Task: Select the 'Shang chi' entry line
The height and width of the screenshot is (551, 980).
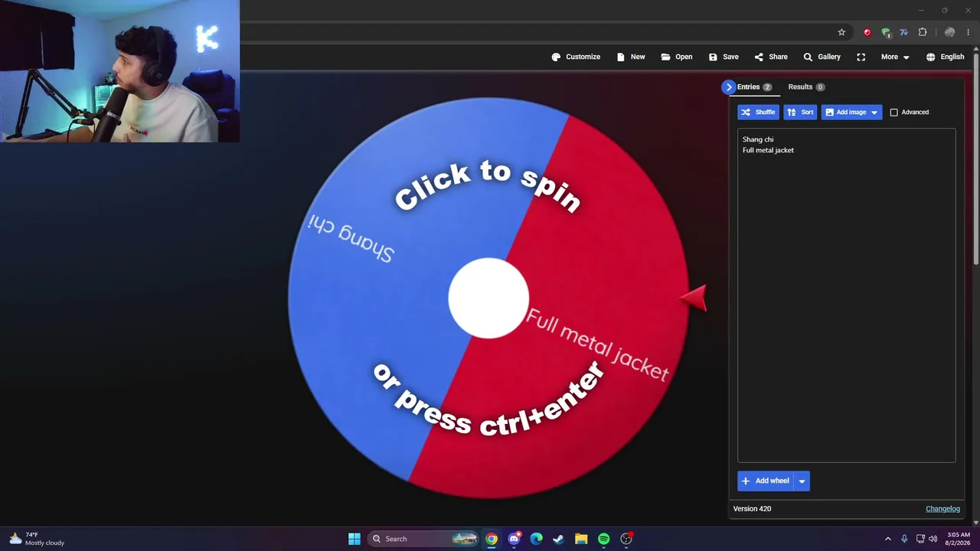Action: 758,139
